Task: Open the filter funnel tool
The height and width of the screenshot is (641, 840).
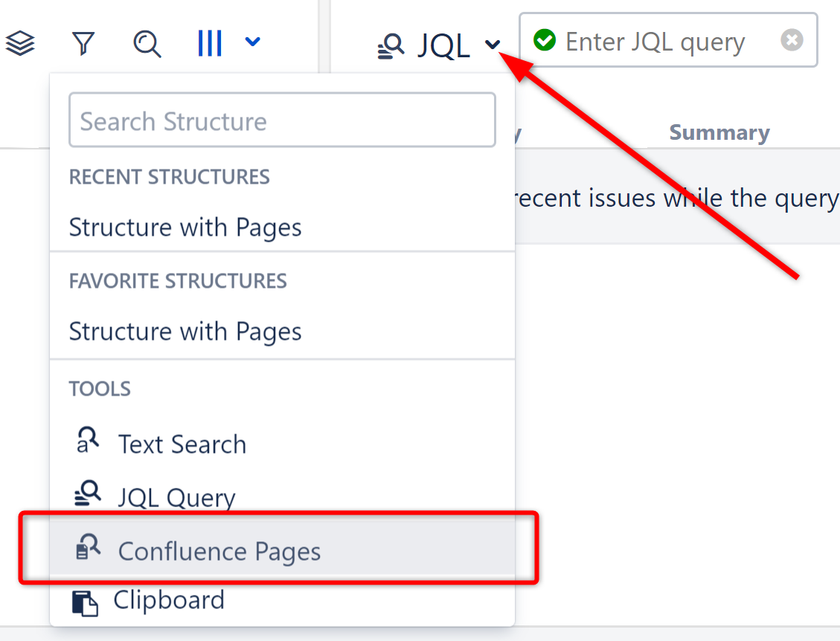Action: (x=83, y=42)
